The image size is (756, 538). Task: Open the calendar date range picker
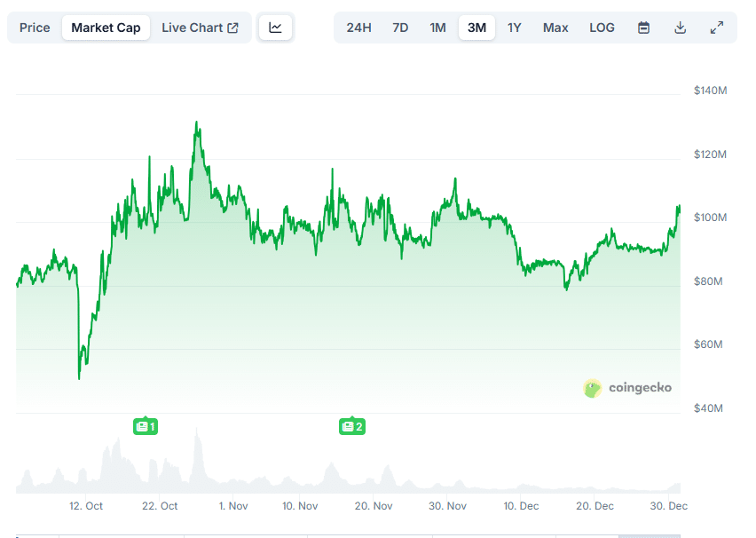pos(643,28)
